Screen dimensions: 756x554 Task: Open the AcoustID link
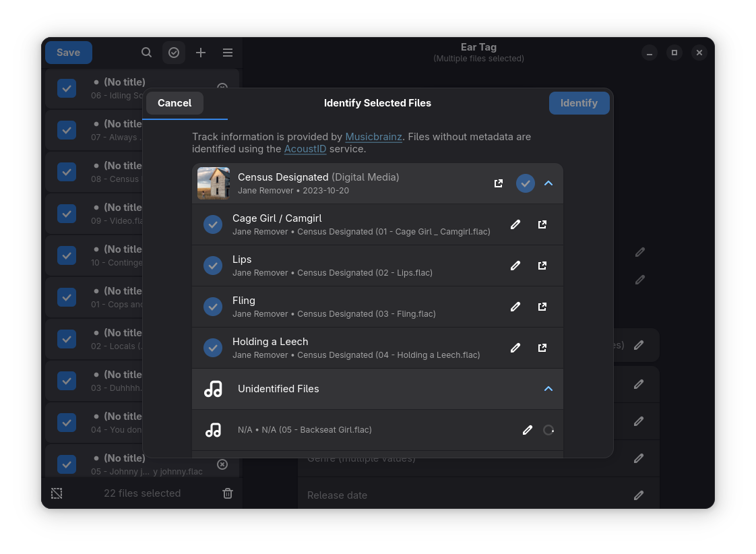point(305,149)
